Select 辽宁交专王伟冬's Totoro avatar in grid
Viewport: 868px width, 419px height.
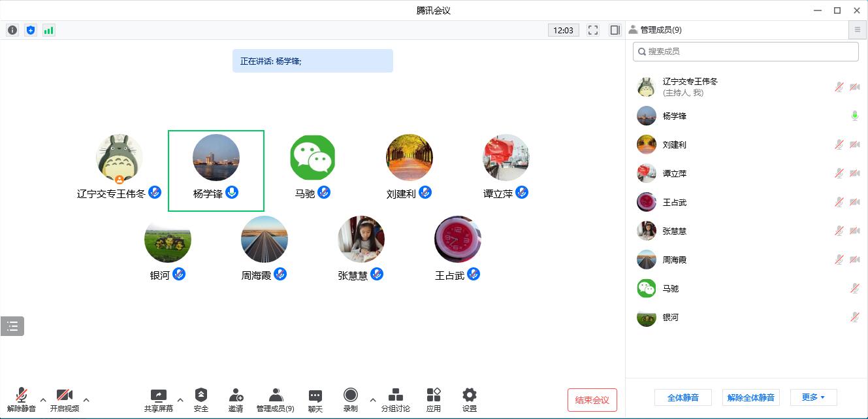[x=120, y=158]
